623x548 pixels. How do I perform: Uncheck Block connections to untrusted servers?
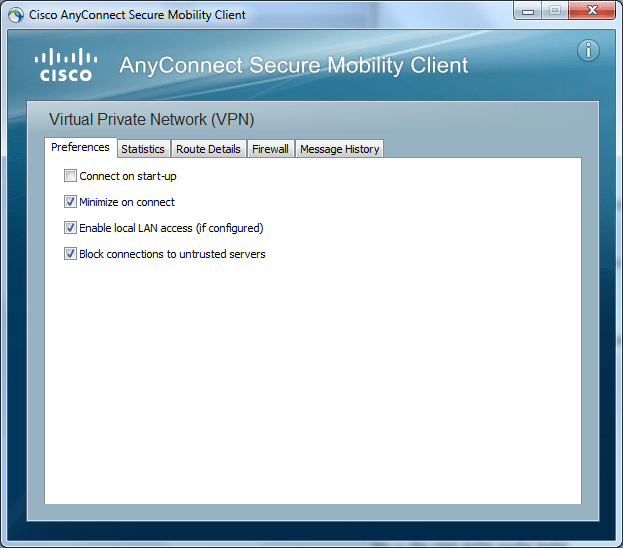pos(70,254)
